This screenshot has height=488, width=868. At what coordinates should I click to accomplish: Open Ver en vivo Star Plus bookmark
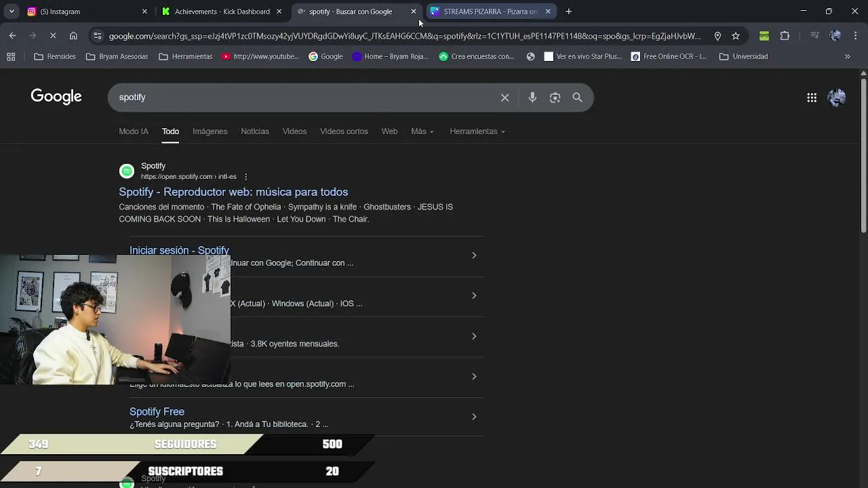click(583, 56)
